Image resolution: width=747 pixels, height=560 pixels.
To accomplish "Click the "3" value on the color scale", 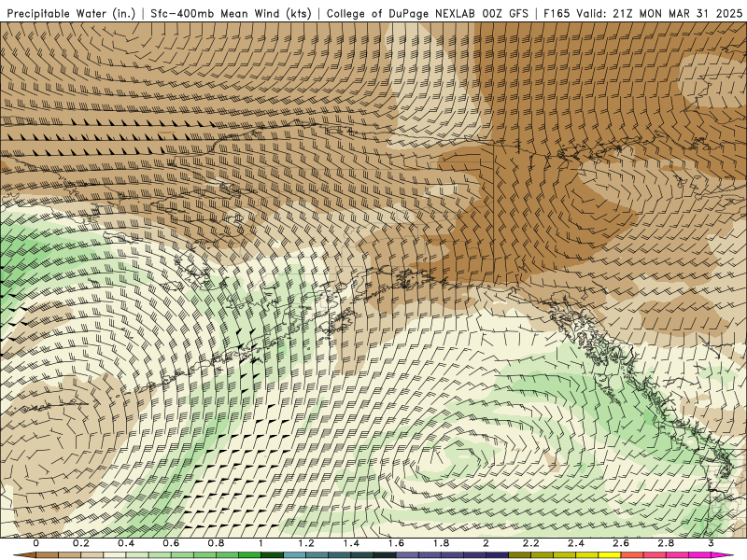I will pyautogui.click(x=711, y=543).
